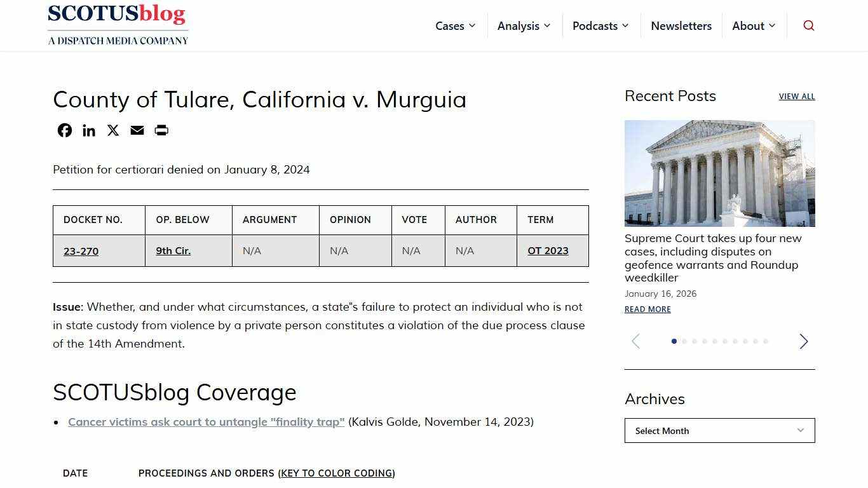Print the case page

pos(161,130)
